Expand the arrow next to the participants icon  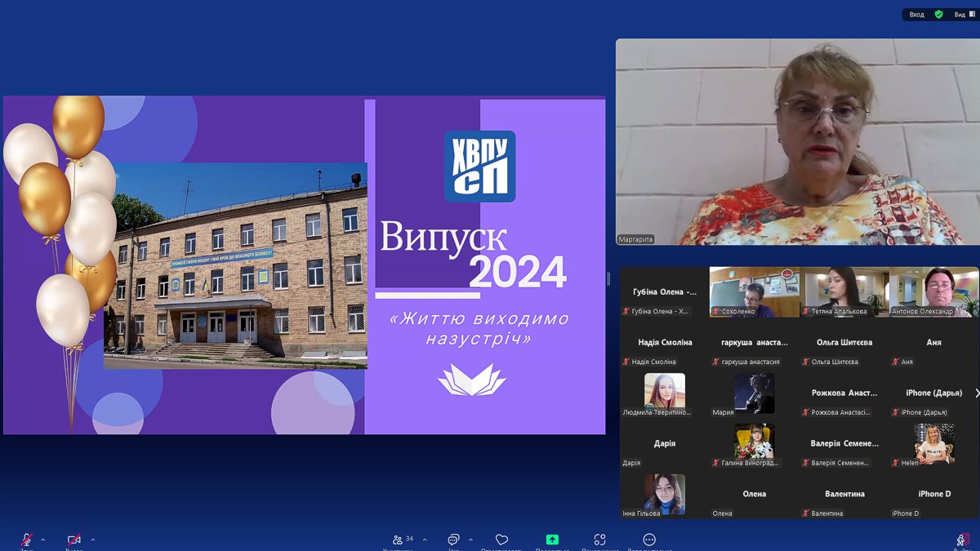(x=425, y=540)
